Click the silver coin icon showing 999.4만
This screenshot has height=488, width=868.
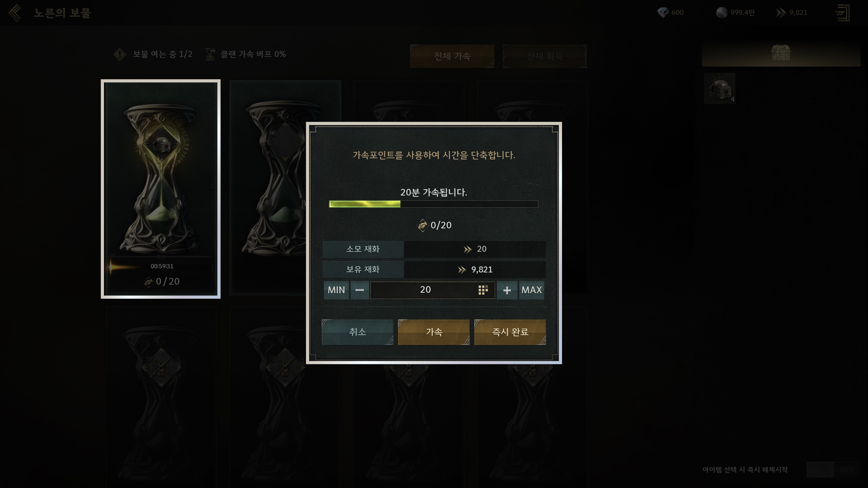[x=721, y=12]
